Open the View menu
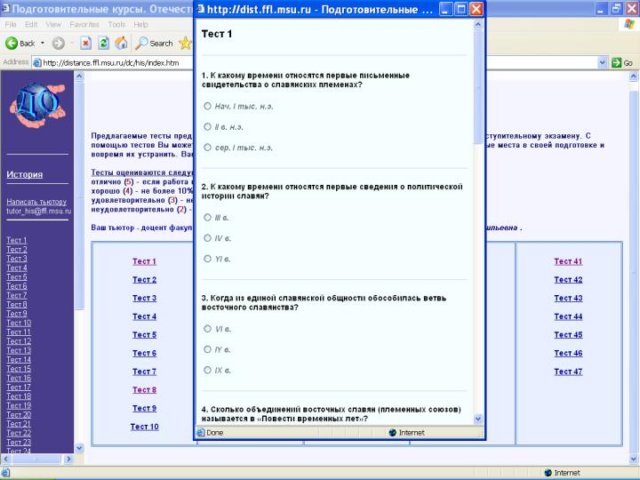Screen dimensions: 640x480 coord(53,24)
